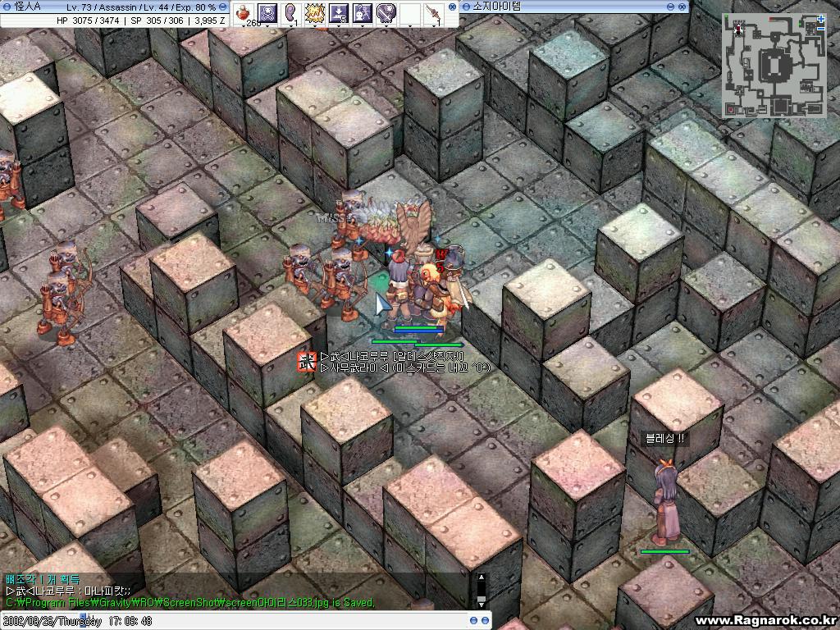
Task: Activate the down-arrow skill with count 5
Action: 338,13
